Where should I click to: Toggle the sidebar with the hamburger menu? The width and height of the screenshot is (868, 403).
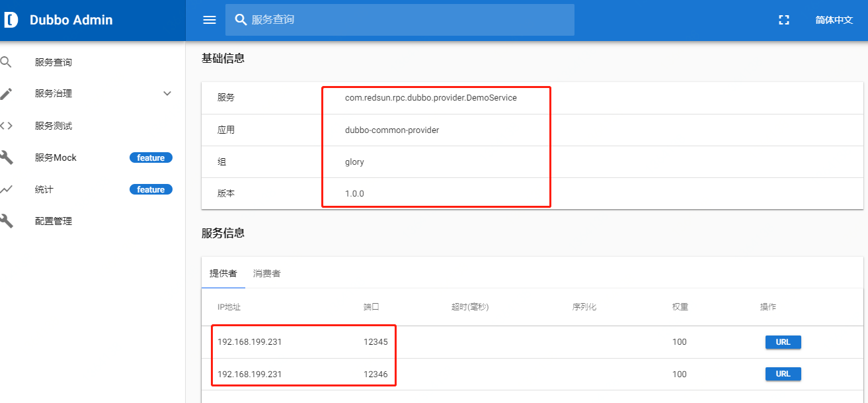click(x=209, y=20)
